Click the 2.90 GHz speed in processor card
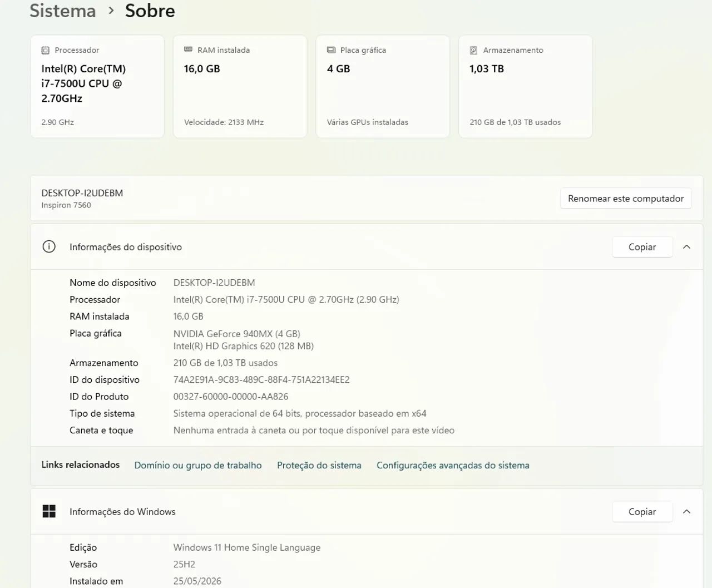Screen dimensions: 712x588 tap(58, 122)
